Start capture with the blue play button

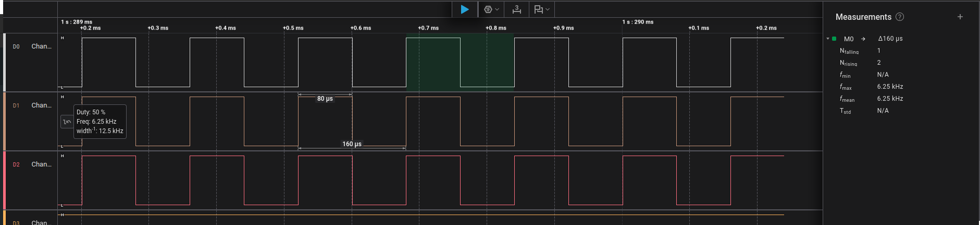(x=465, y=9)
